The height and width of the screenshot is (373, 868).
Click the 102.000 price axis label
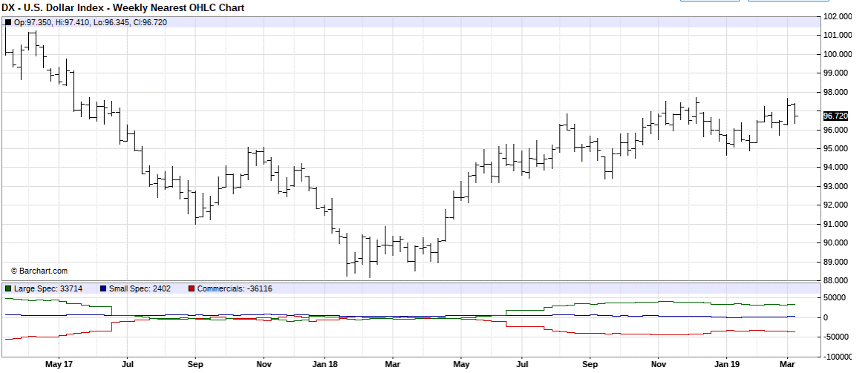point(838,16)
